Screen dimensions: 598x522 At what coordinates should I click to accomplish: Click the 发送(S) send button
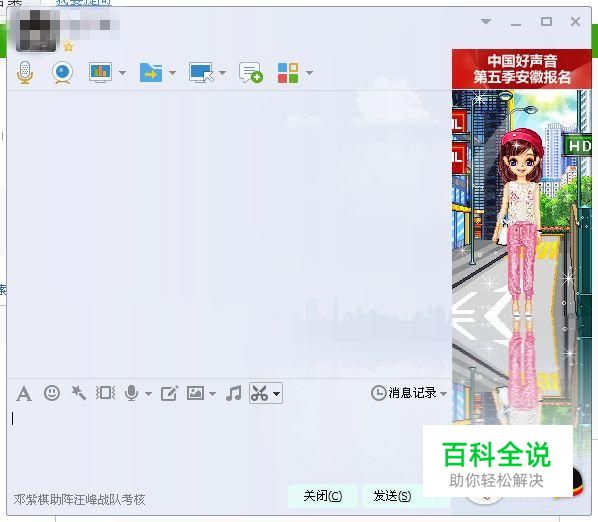tap(392, 496)
